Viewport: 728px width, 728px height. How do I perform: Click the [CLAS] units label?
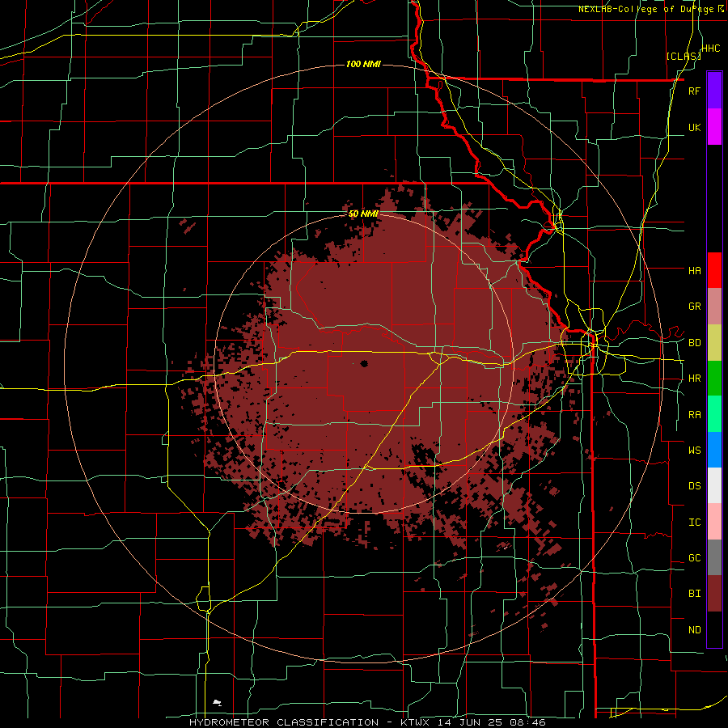(x=684, y=56)
